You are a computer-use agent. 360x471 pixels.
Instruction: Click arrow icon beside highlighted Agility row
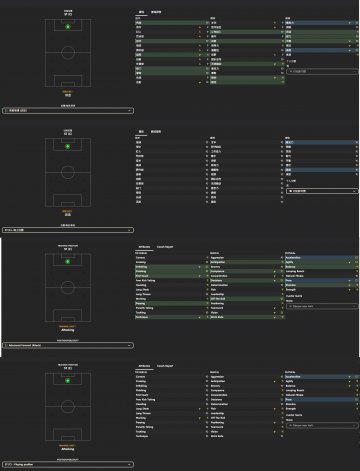[349, 262]
